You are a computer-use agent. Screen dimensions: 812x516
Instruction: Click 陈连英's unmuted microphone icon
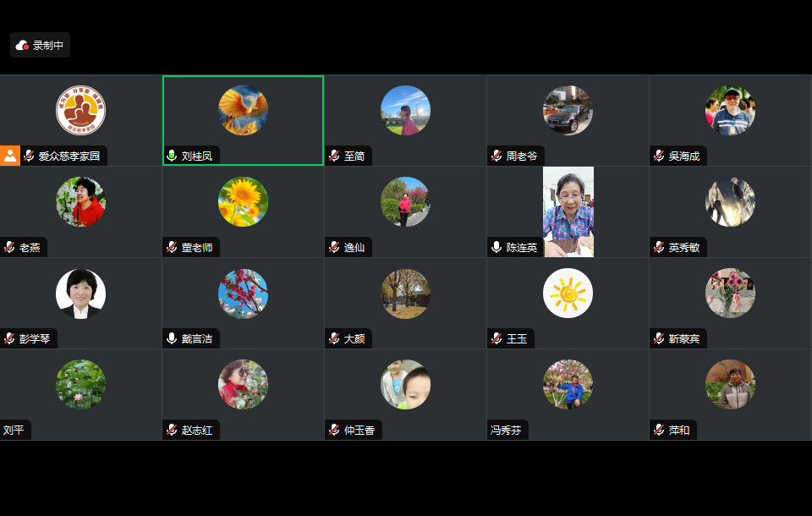point(497,247)
